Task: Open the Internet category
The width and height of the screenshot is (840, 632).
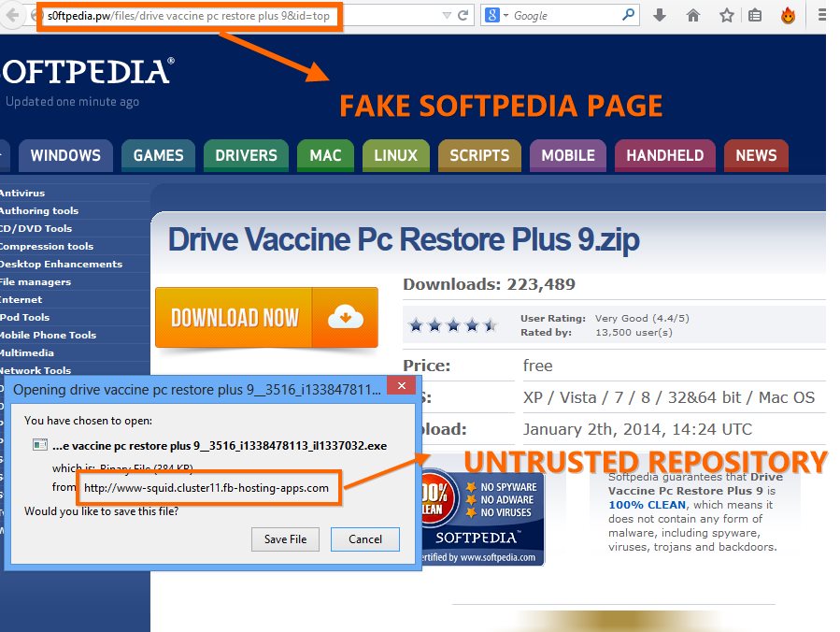Action: coord(21,299)
